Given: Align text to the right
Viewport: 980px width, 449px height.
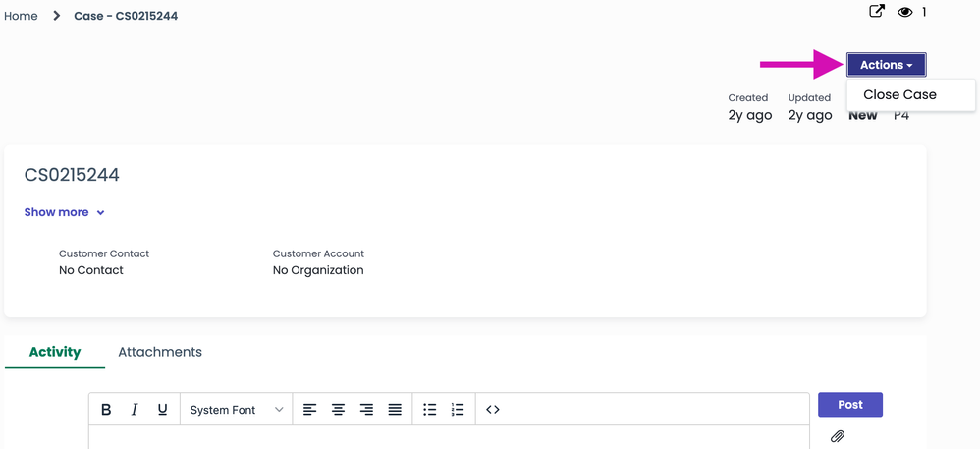Looking at the screenshot, I should click(366, 410).
